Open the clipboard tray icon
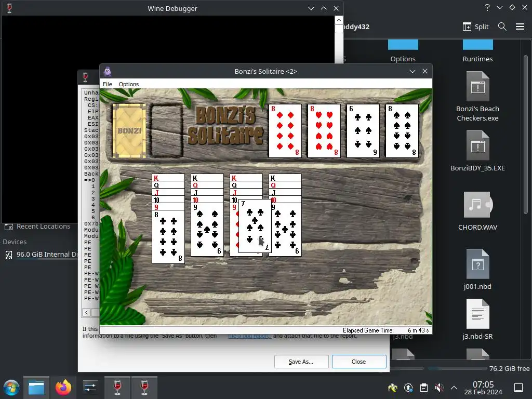 [x=424, y=388]
